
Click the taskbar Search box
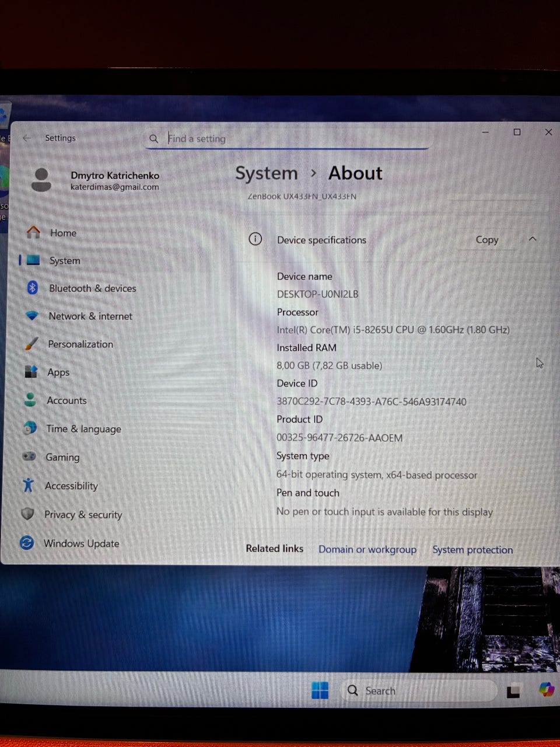418,690
